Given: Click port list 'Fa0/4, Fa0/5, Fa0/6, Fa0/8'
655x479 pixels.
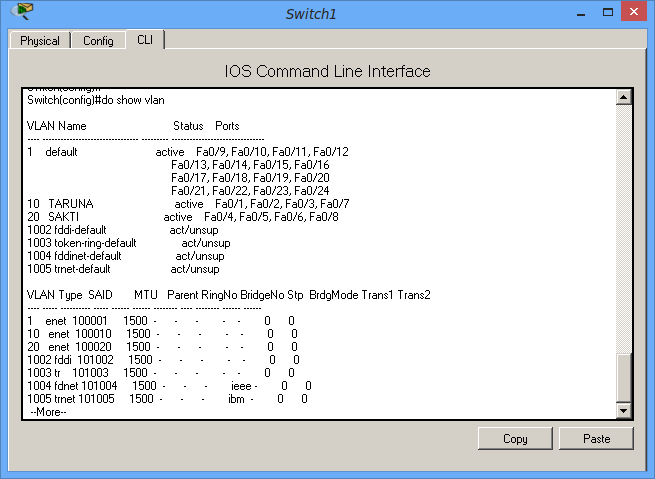Looking at the screenshot, I should coord(271,217).
